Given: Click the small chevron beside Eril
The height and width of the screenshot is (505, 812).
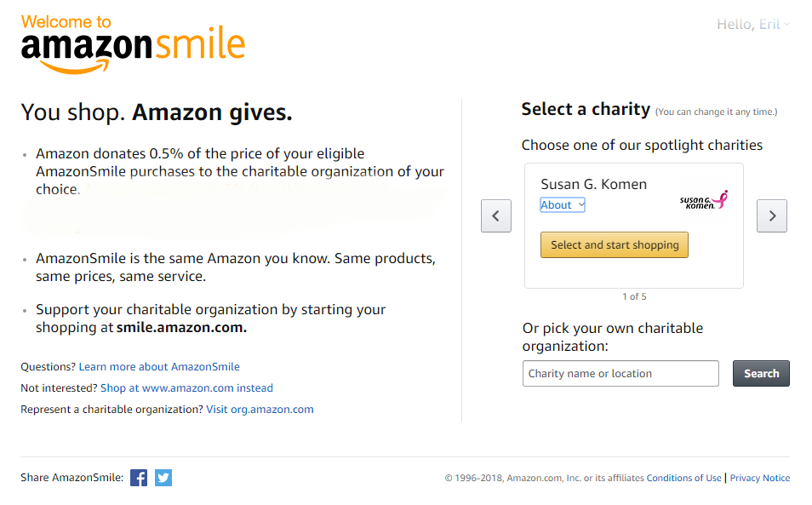Looking at the screenshot, I should (x=786, y=24).
